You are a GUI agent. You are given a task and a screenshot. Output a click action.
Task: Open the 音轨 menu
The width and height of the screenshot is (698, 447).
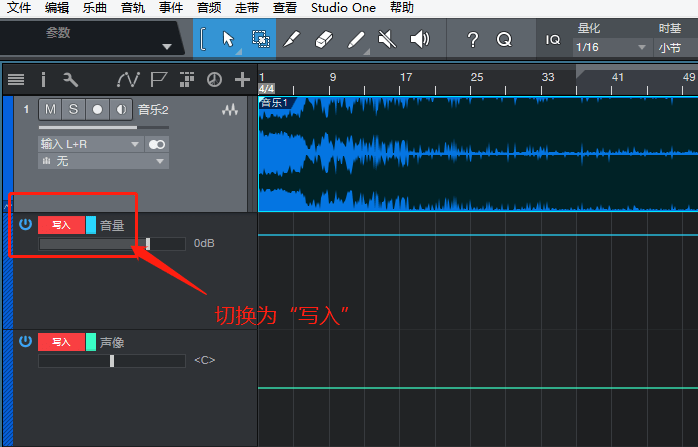(132, 7)
